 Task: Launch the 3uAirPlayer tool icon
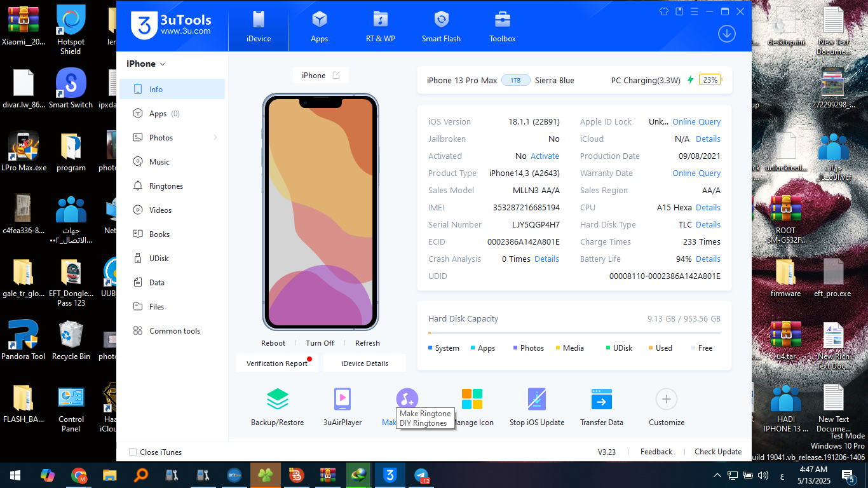tap(342, 399)
